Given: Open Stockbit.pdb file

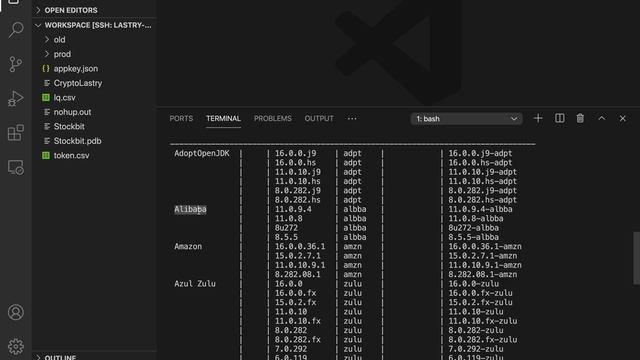Looking at the screenshot, I should pos(78,141).
